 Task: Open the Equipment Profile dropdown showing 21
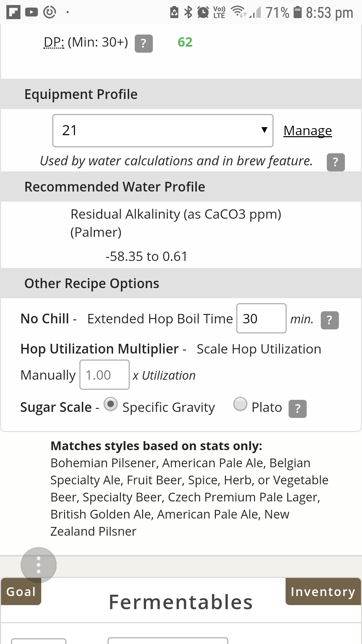click(x=163, y=130)
